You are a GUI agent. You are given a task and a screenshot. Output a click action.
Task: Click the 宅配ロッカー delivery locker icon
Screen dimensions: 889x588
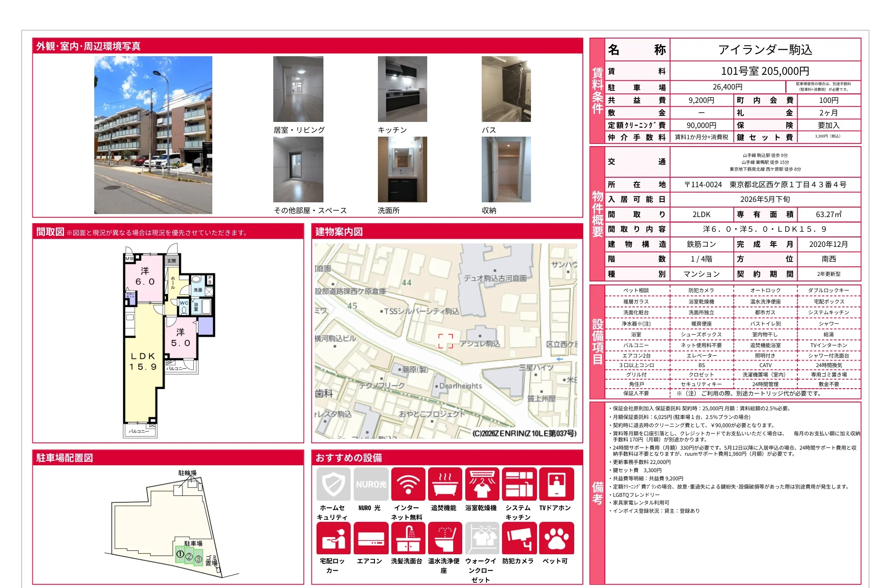pyautogui.click(x=333, y=538)
